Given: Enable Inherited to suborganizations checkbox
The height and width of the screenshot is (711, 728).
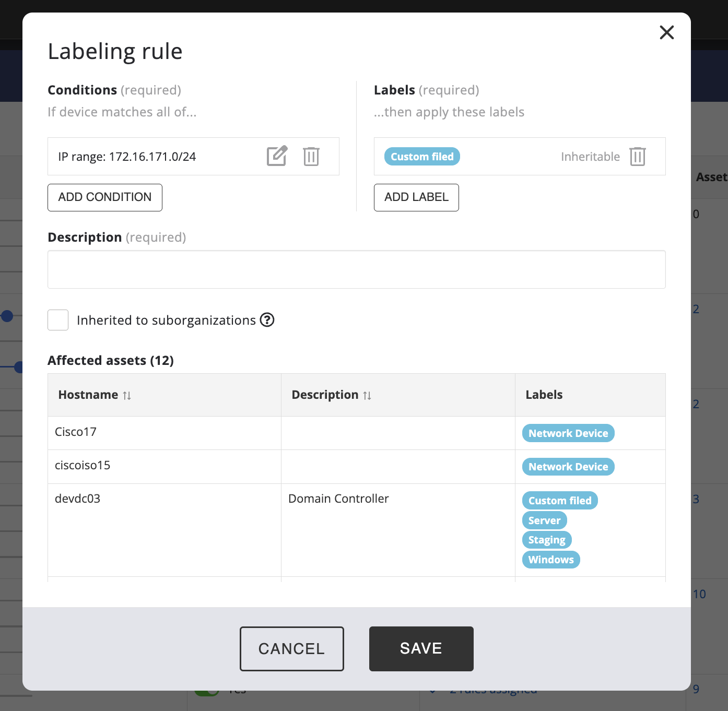Looking at the screenshot, I should tap(58, 320).
